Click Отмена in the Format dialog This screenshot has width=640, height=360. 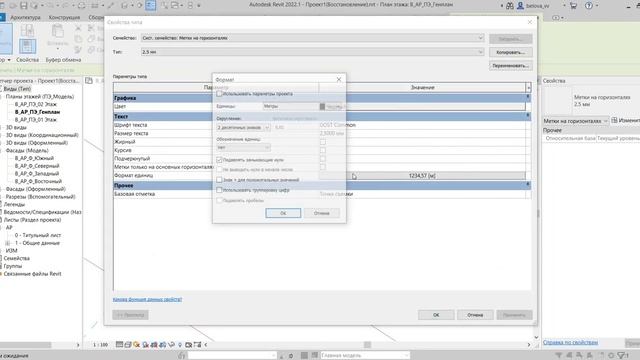[x=322, y=213]
